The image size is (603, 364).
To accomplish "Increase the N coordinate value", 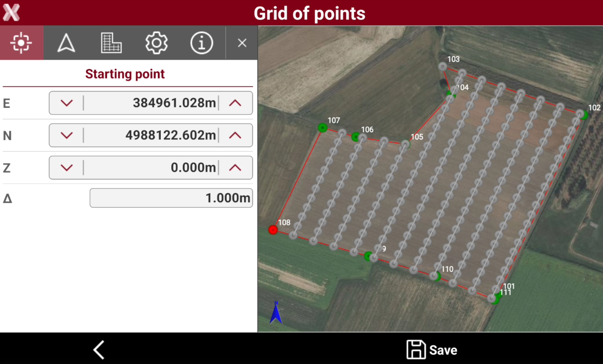I will [235, 135].
